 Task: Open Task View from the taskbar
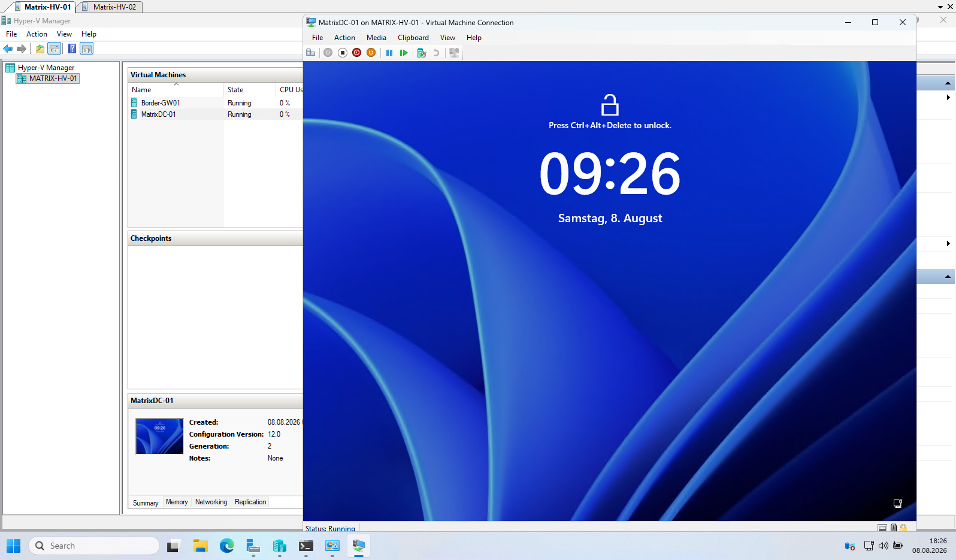[174, 546]
